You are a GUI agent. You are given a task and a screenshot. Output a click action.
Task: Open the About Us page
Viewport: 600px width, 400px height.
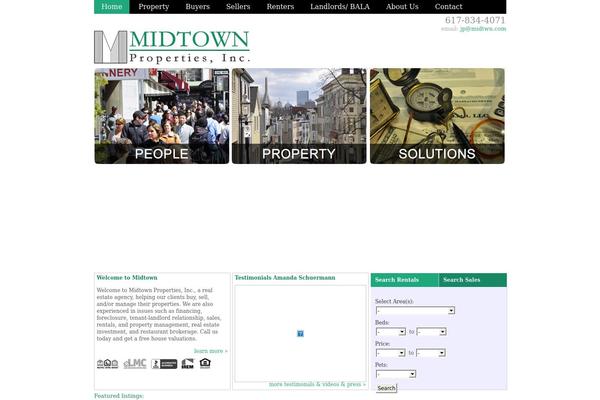pyautogui.click(x=402, y=7)
